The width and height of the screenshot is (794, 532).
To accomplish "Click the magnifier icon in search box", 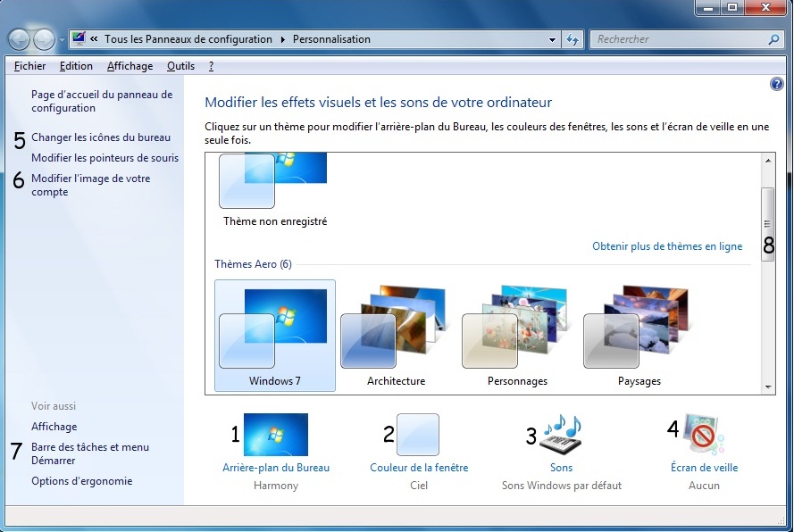I will pos(773,39).
